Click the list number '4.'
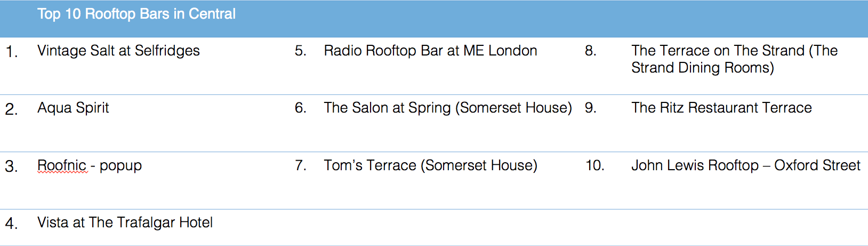Image resolution: width=868 pixels, height=246 pixels. [x=12, y=224]
